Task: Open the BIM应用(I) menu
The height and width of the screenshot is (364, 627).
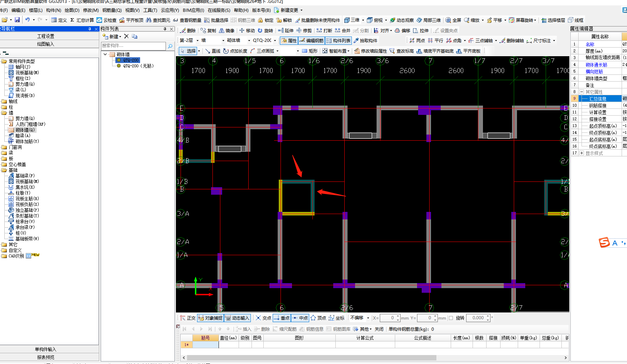Action: pos(193,10)
